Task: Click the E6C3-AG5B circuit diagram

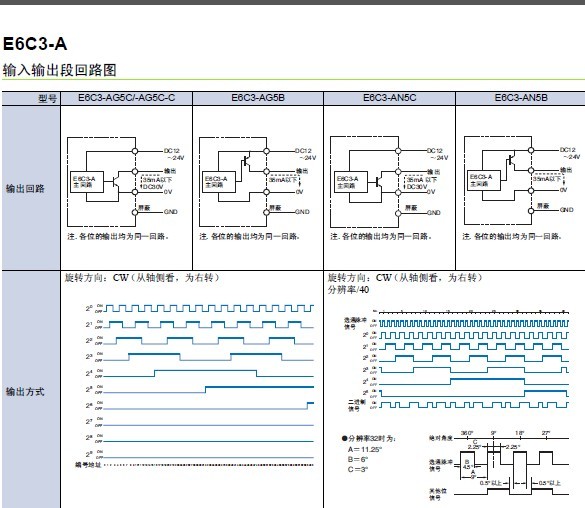Action: point(257,182)
